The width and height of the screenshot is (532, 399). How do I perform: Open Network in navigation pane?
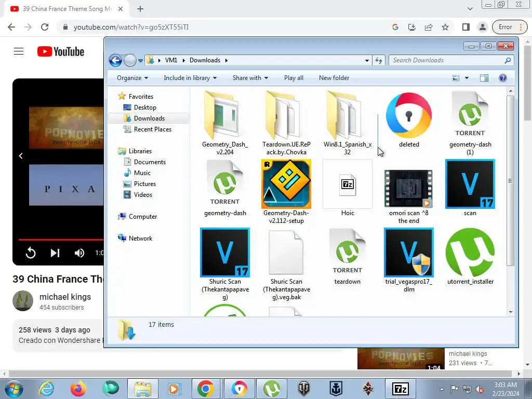pos(140,238)
